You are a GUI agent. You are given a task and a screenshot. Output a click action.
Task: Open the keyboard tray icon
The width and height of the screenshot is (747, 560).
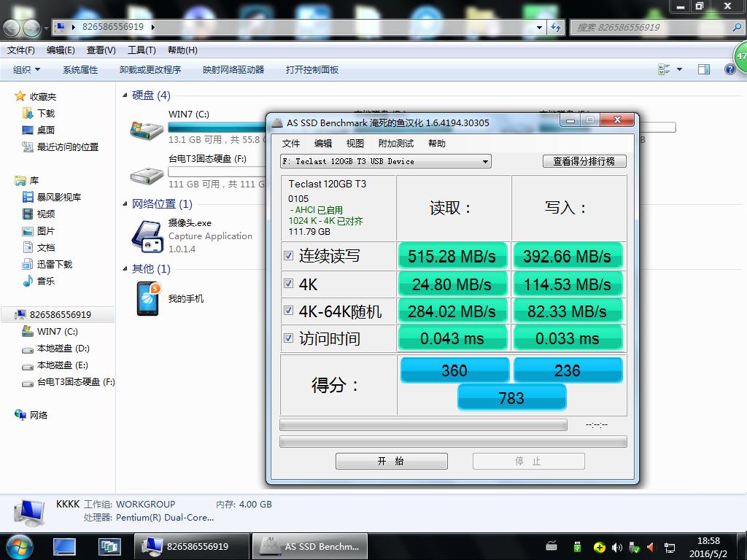click(551, 547)
